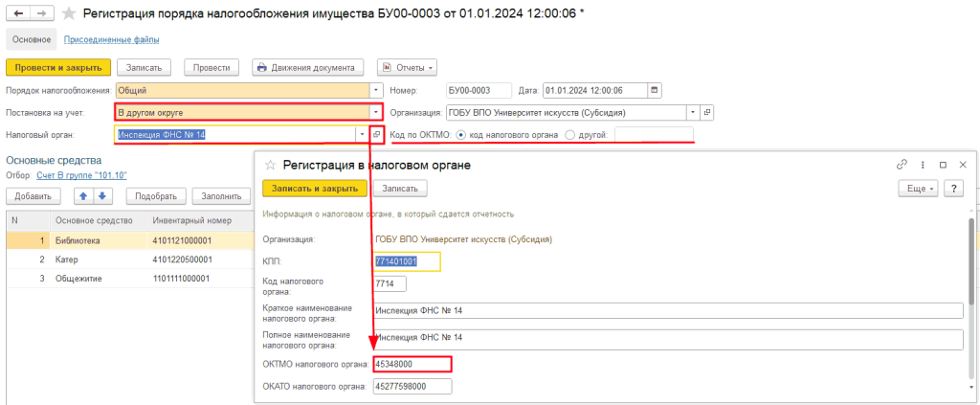Click into ОКТМО налогового органа field
Image resolution: width=980 pixels, height=405 pixels.
coord(412,364)
